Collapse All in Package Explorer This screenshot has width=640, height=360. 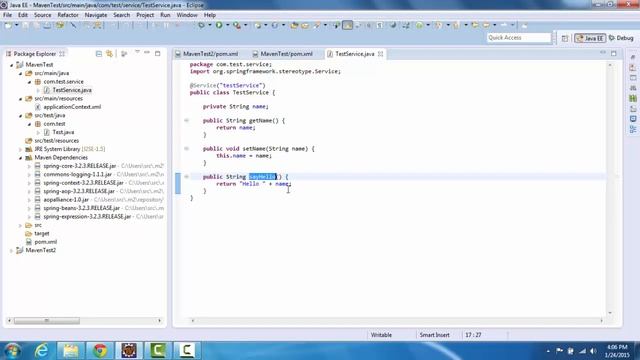tap(99, 53)
